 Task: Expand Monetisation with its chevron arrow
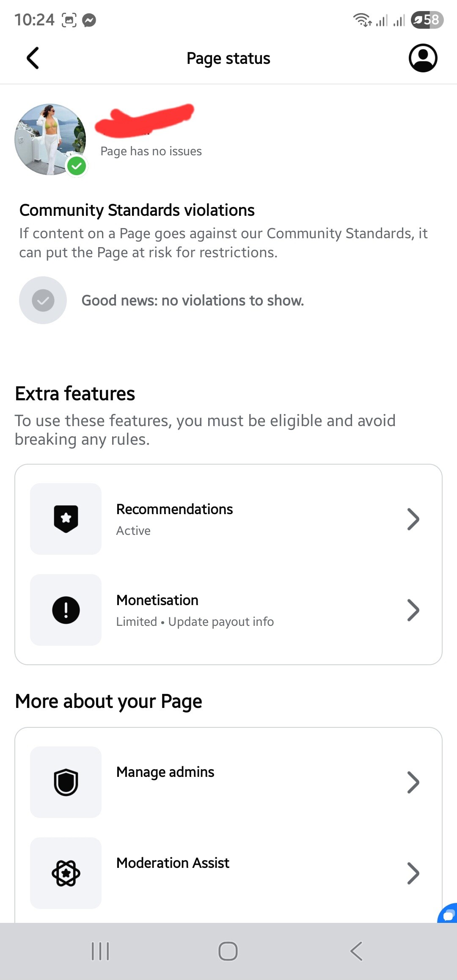[x=413, y=610]
